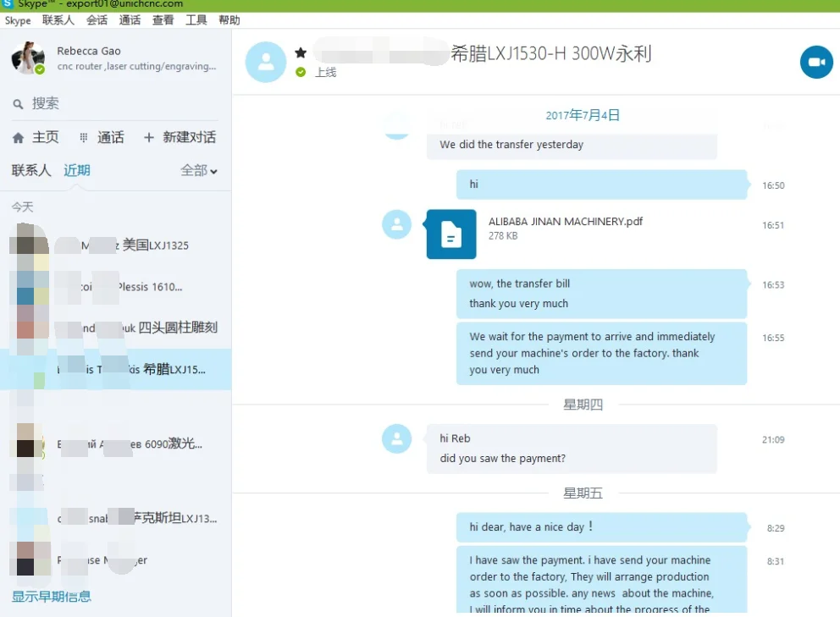The image size is (840, 617).
Task: Open the 6090激光 conversation
Action: [x=116, y=443]
